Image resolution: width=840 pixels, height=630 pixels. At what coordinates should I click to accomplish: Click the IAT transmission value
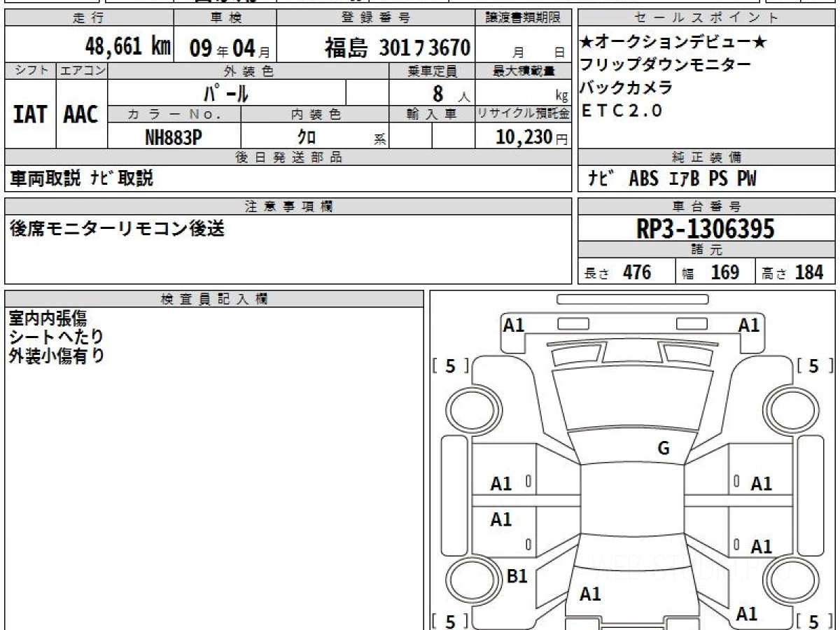point(30,115)
